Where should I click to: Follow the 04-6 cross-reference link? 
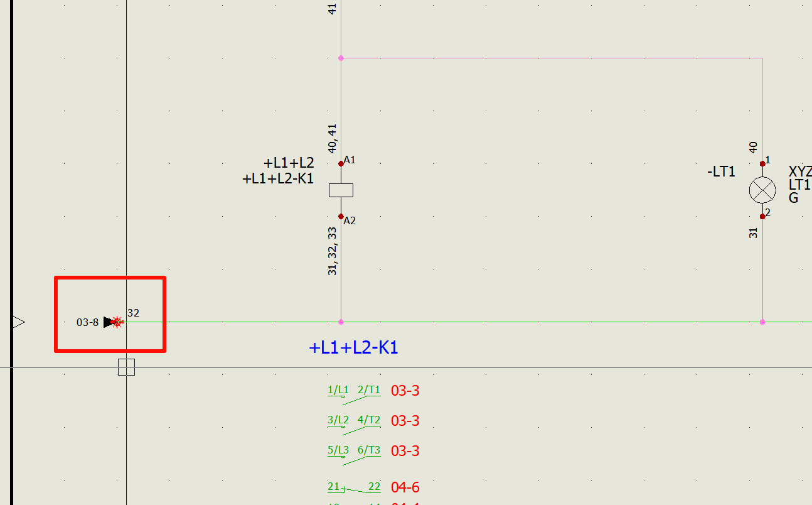(405, 487)
